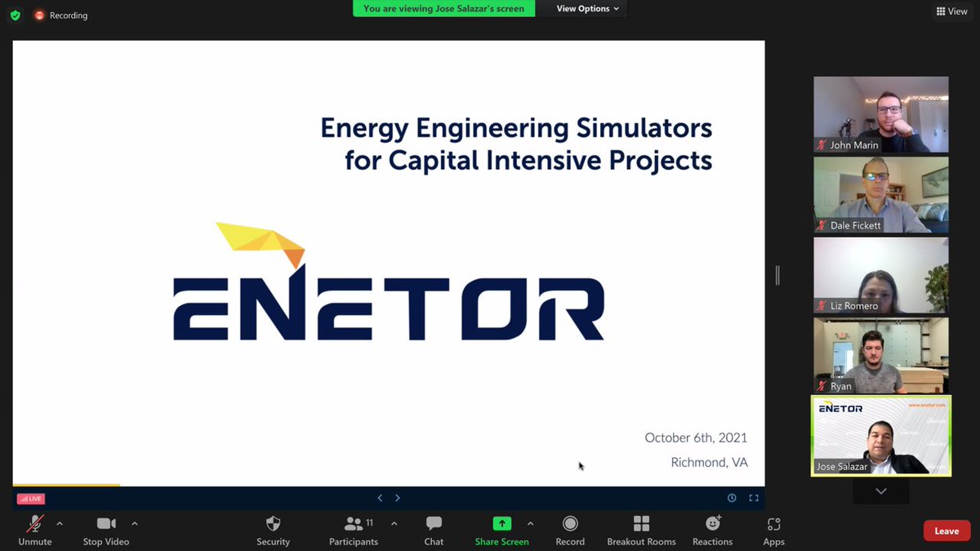Show more participant videos down arrow
Image resolution: width=980 pixels, height=551 pixels.
click(881, 491)
